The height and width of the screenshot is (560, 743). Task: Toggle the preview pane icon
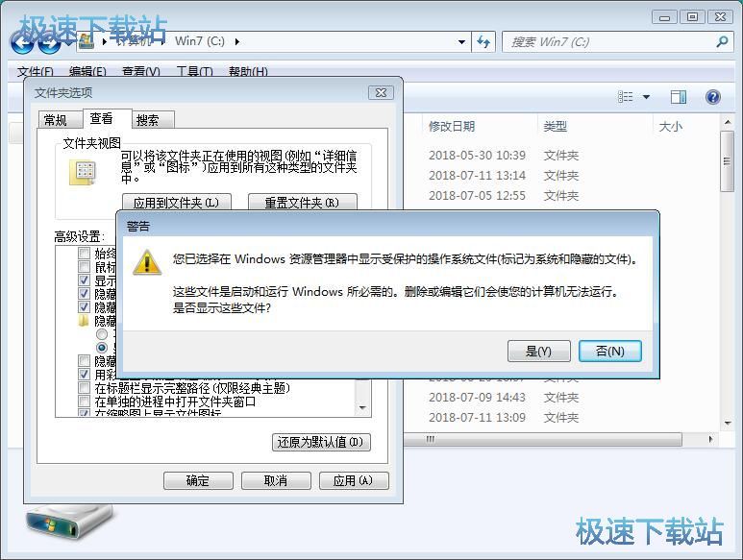click(x=679, y=97)
